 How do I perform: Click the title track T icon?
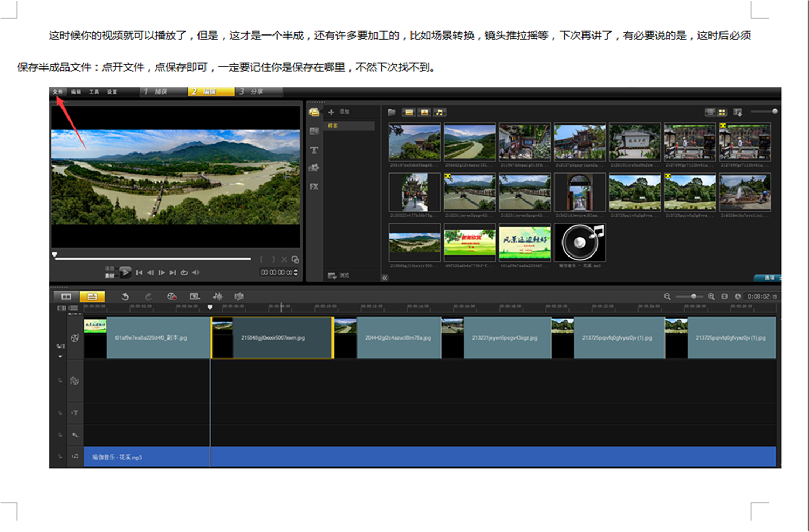coord(75,413)
